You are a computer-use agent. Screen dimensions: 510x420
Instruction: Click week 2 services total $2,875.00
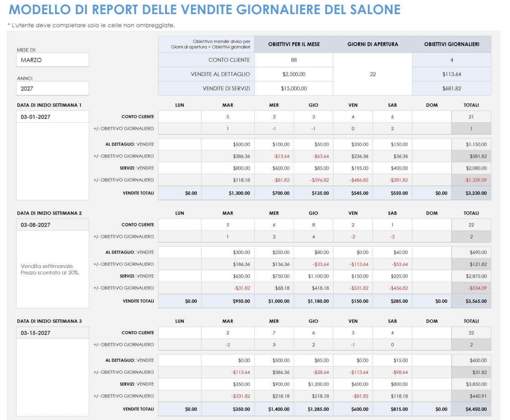(471, 276)
